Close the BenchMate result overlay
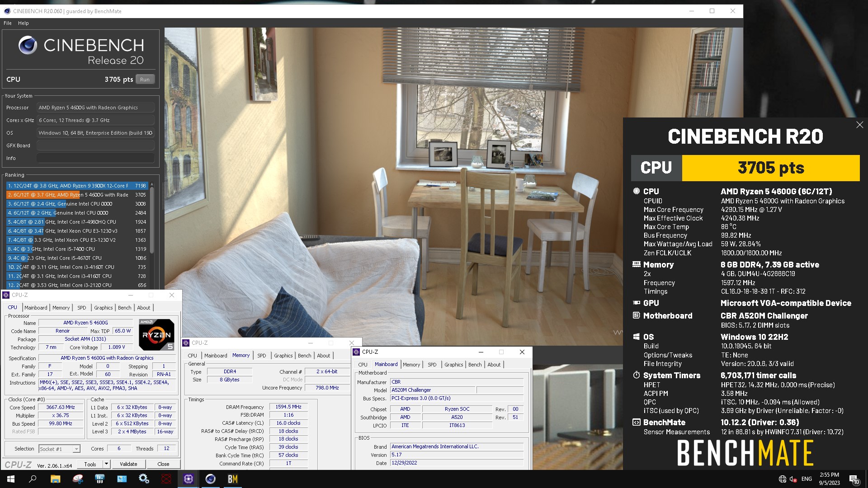The width and height of the screenshot is (868, 488). (x=859, y=125)
